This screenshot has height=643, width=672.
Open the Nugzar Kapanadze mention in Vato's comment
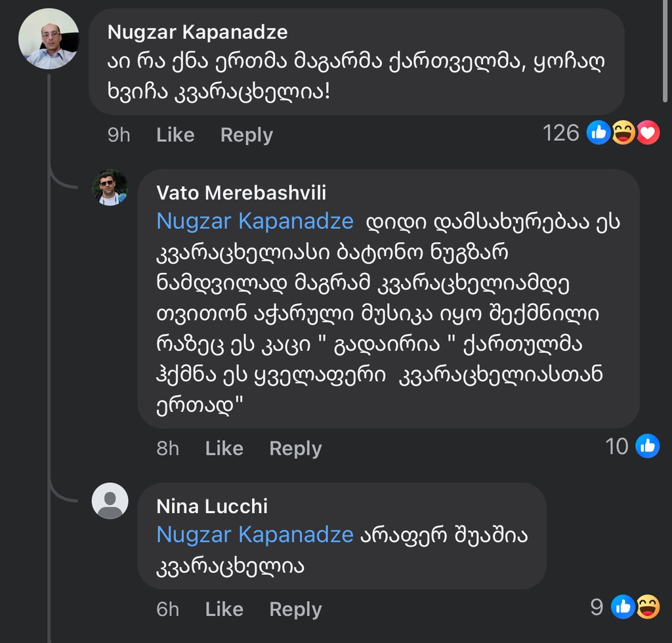pos(255,221)
